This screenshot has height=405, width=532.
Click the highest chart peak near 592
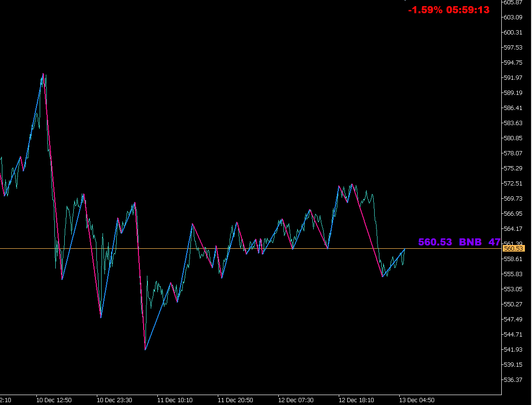pyautogui.click(x=43, y=74)
